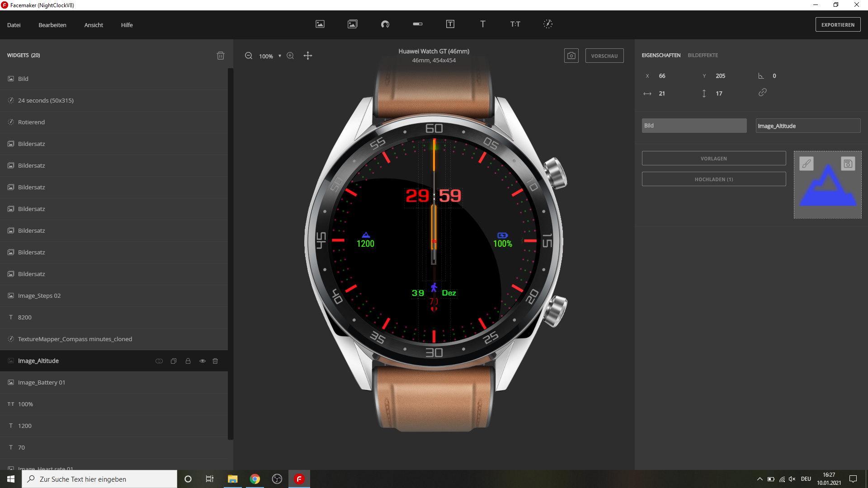Select the 1200 text widget
The image size is (868, 488).
click(x=114, y=426)
